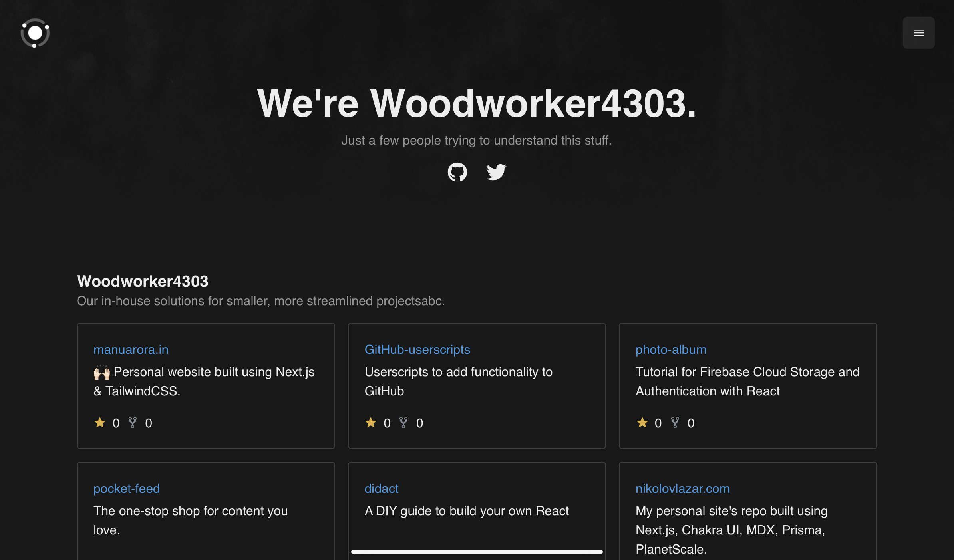This screenshot has height=560, width=954.
Task: Click the Woodworker4303 section heading
Action: [x=142, y=281]
